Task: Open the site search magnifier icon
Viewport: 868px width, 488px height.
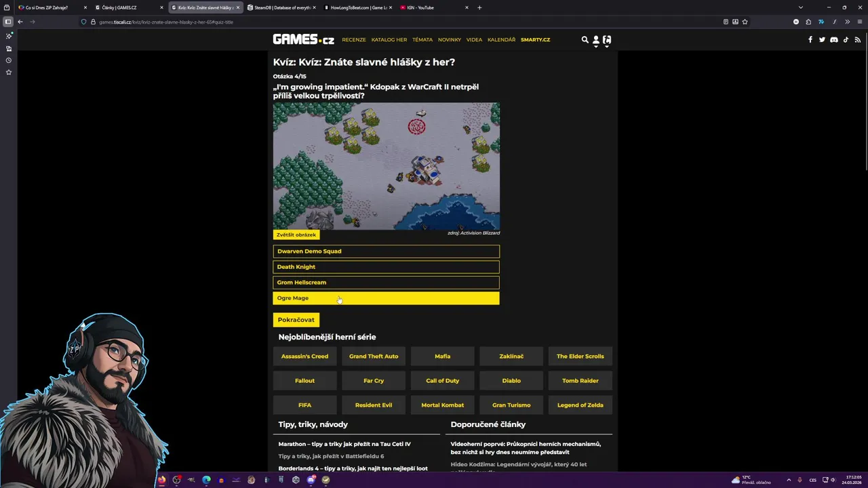Action: tap(585, 40)
